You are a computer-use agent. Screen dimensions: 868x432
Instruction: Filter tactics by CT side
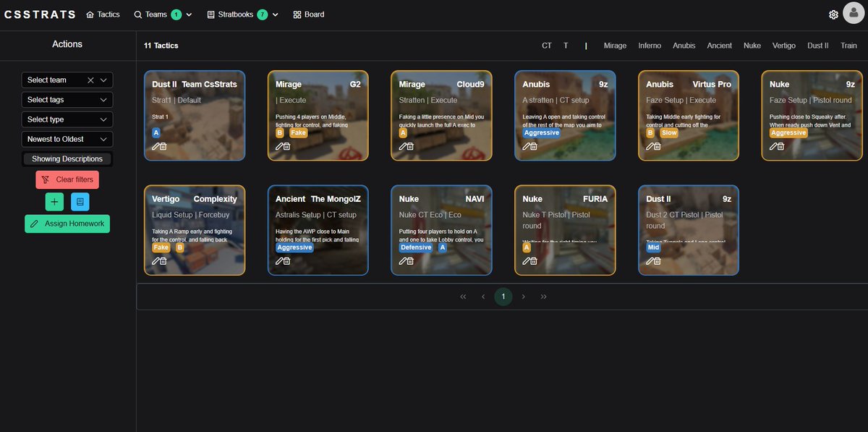pyautogui.click(x=547, y=46)
